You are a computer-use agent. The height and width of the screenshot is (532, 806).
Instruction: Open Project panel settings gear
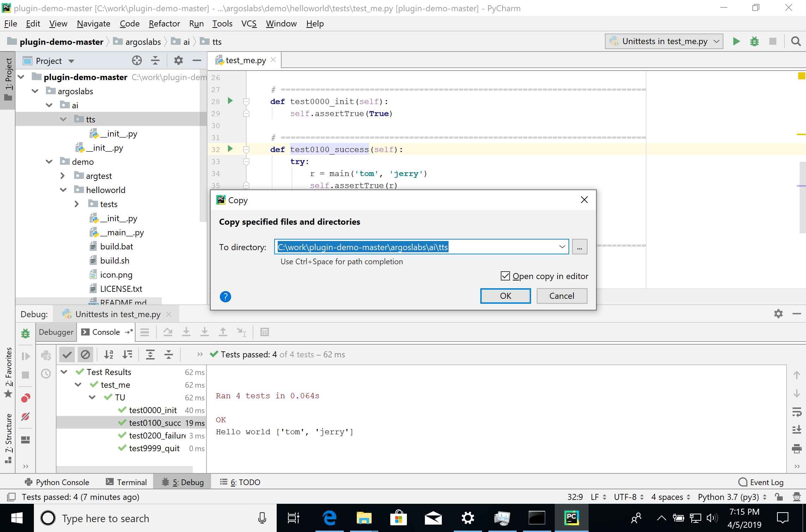point(179,61)
